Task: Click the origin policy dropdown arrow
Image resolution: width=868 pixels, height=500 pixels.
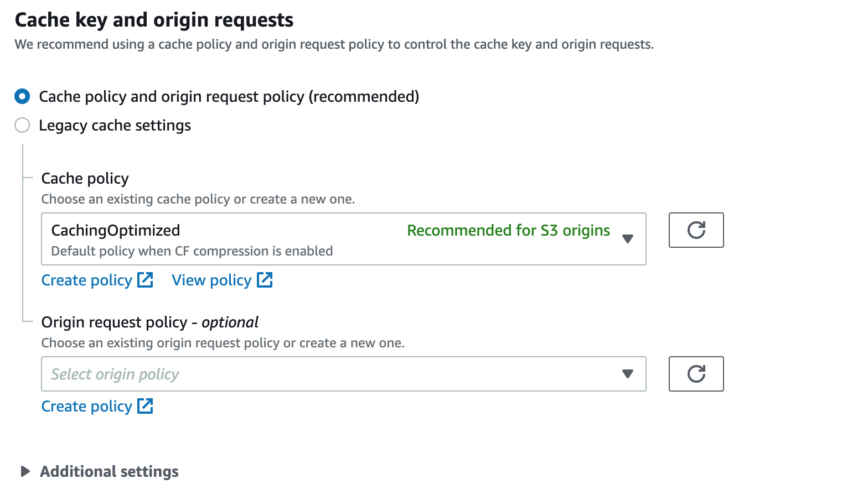Action: [x=627, y=374]
